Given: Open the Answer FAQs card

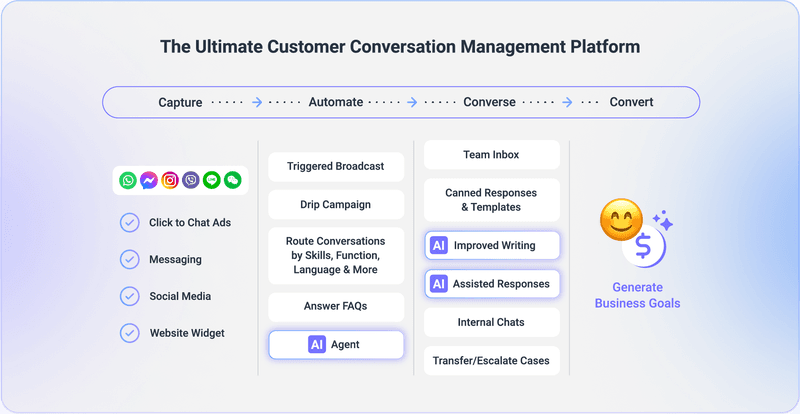Looking at the screenshot, I should point(336,307).
